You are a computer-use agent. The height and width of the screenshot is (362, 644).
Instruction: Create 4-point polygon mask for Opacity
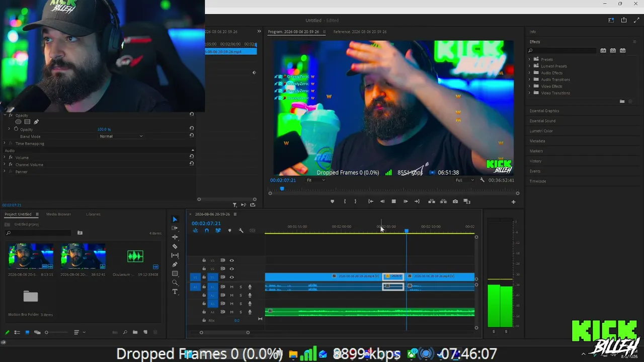(x=27, y=122)
